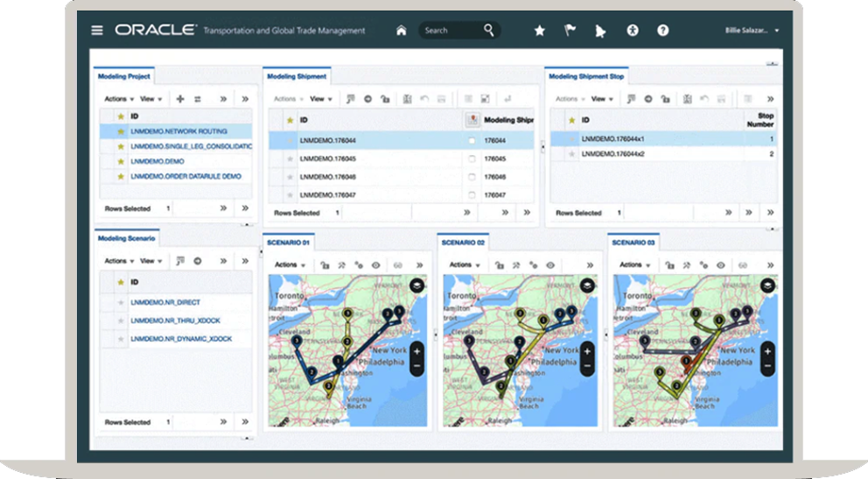Open the accessibility icon in header
Image resolution: width=868 pixels, height=479 pixels.
click(x=632, y=31)
